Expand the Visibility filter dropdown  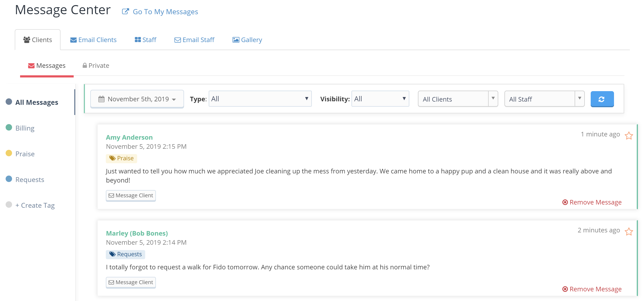(380, 98)
